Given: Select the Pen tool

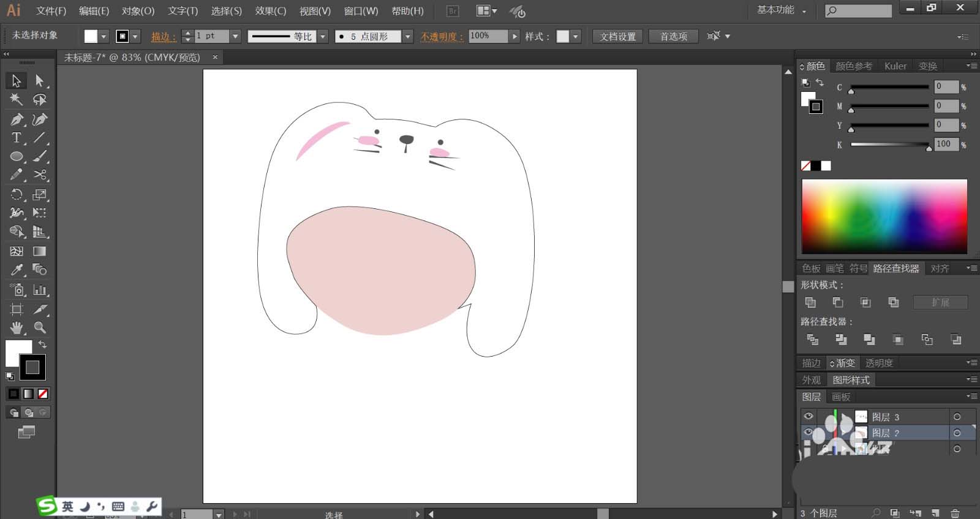Looking at the screenshot, I should coord(17,119).
